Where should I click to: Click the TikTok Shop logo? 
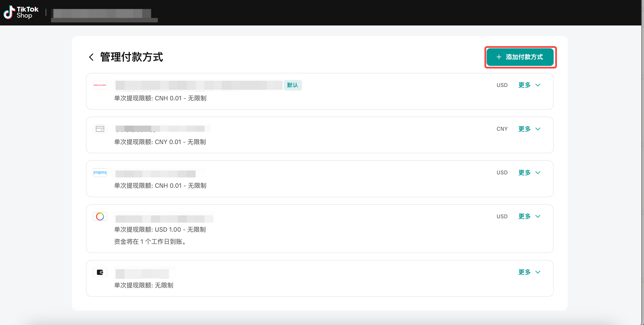point(21,13)
